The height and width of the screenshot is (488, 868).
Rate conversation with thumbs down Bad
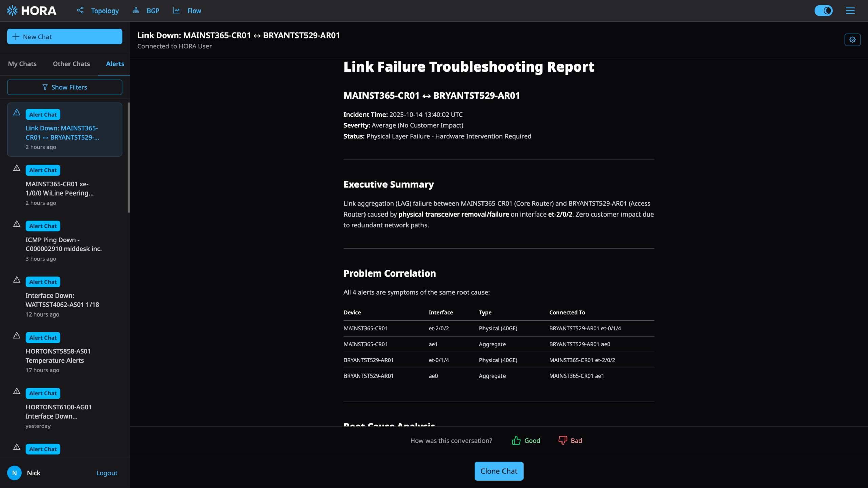pos(570,440)
